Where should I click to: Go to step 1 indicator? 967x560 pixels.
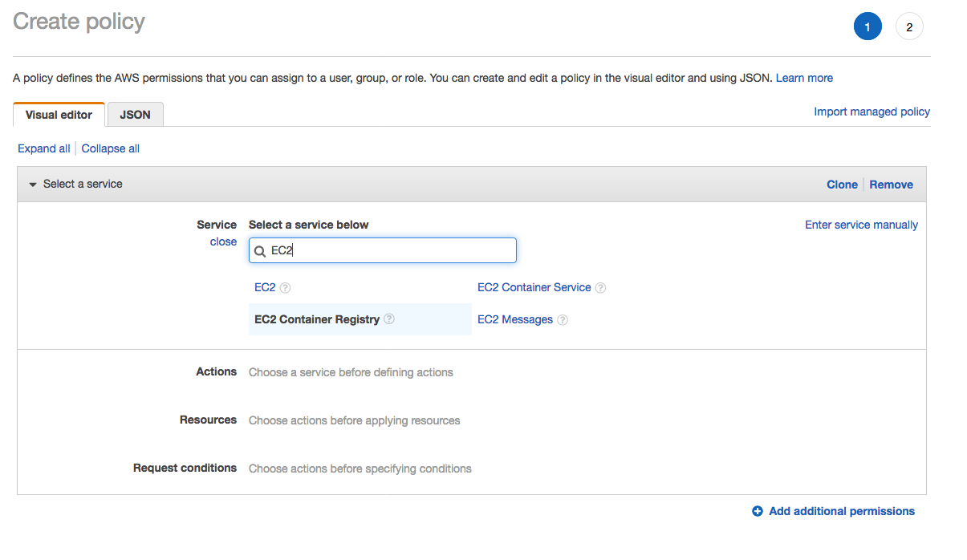coord(867,26)
